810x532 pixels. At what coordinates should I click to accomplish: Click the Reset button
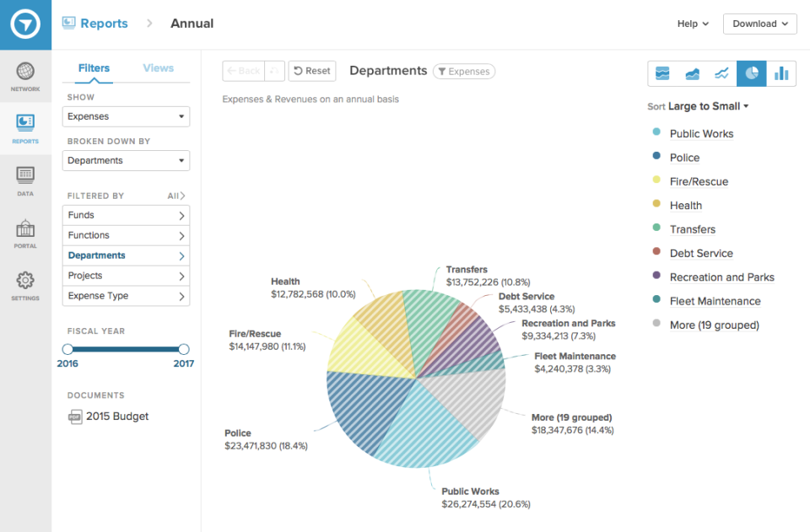click(312, 71)
